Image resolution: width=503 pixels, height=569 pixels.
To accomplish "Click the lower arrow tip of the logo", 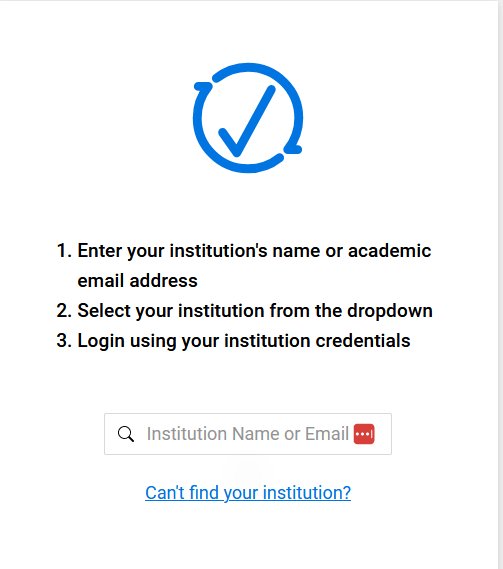I will click(x=293, y=149).
